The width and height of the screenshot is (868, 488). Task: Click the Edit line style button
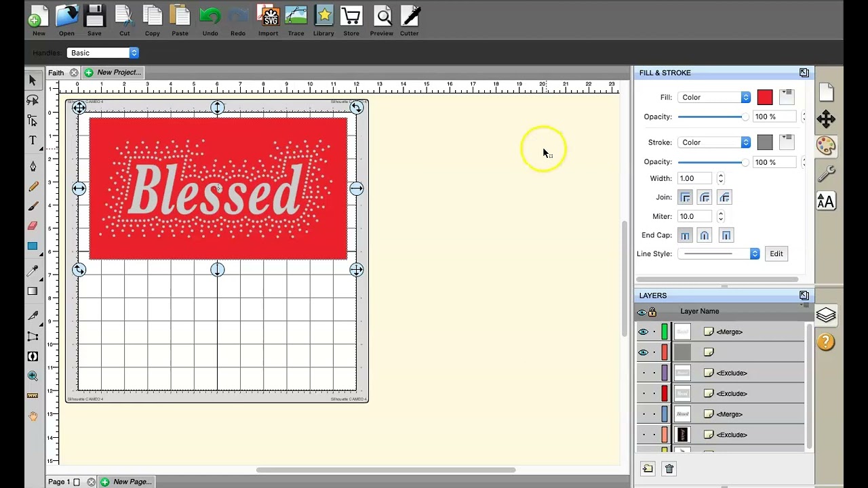coord(776,253)
